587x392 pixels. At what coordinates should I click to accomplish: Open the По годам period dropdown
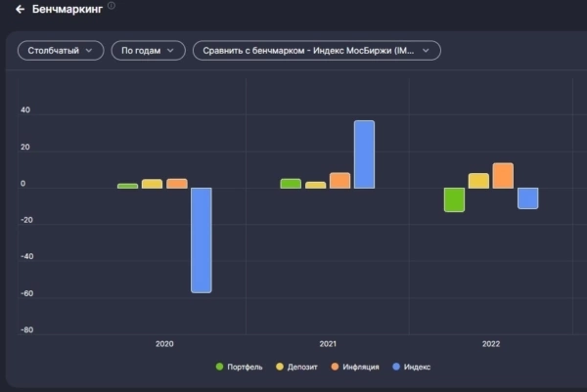tap(148, 50)
